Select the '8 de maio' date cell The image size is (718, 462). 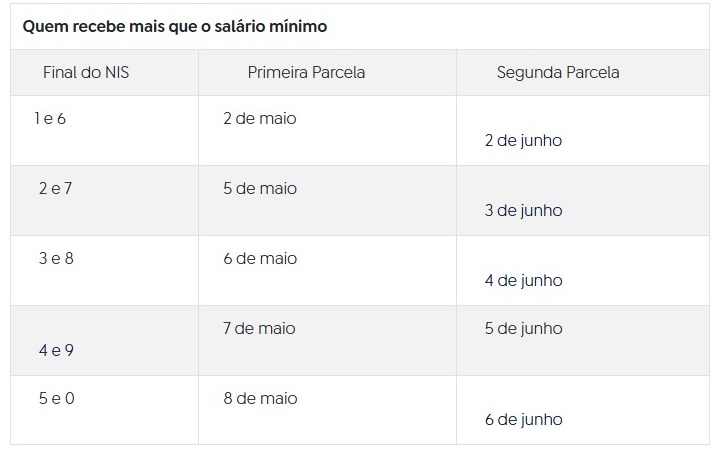[260, 399]
